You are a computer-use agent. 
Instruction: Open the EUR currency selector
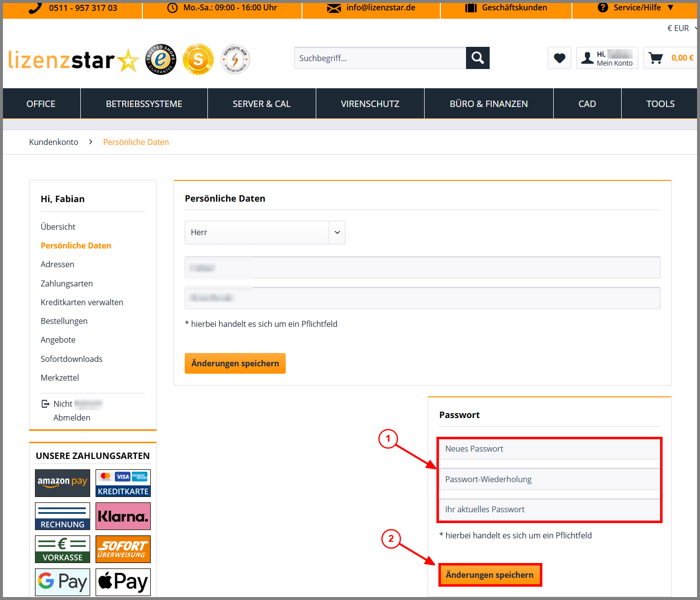click(x=682, y=29)
